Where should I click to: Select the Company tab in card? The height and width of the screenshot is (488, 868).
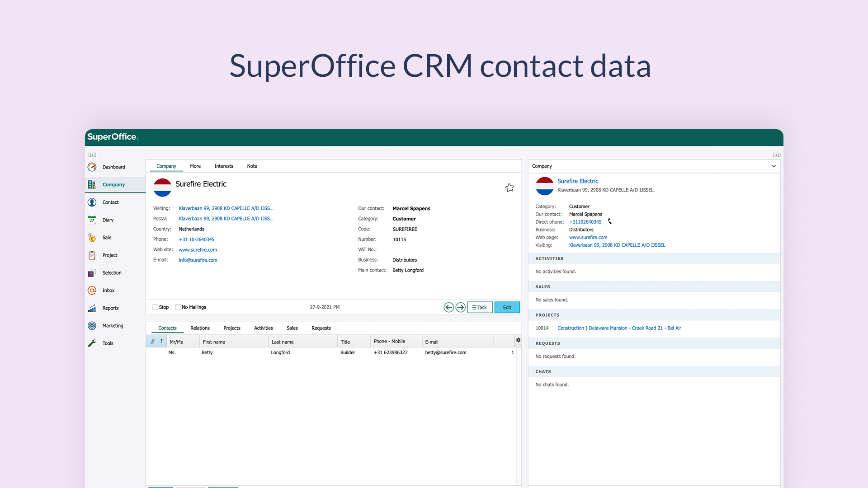point(166,166)
